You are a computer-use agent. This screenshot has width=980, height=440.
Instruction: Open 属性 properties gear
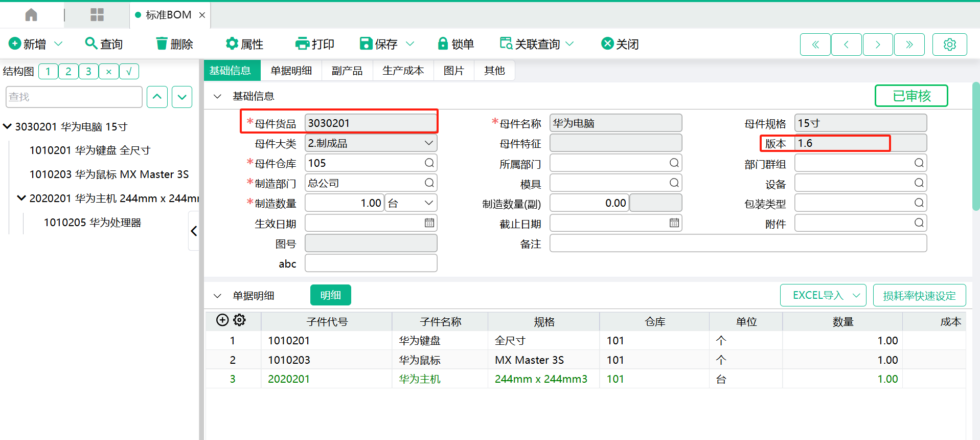coord(244,44)
